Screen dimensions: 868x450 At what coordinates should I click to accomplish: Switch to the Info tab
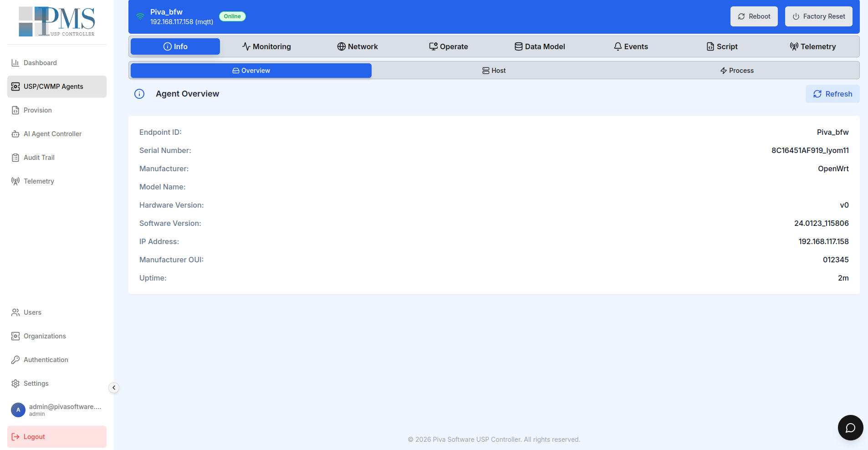pyautogui.click(x=175, y=46)
